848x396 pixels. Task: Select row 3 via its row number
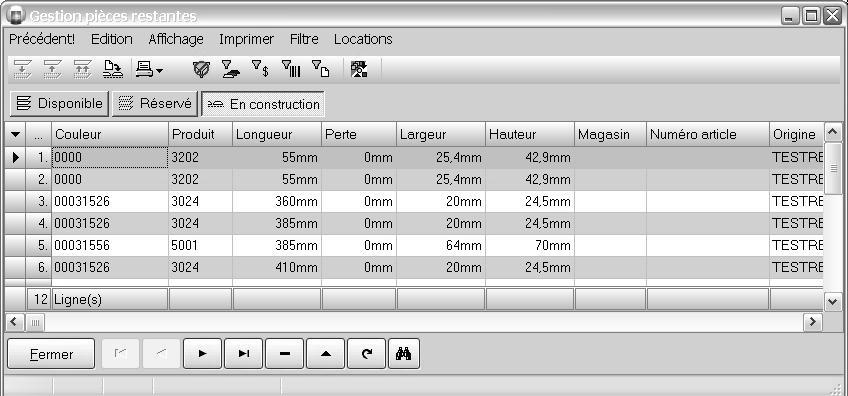[x=39, y=201]
